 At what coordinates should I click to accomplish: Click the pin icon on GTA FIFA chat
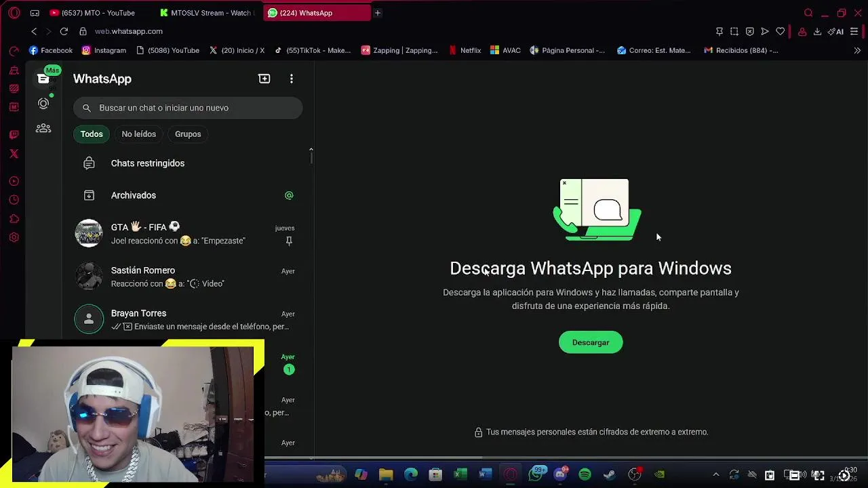pos(289,241)
